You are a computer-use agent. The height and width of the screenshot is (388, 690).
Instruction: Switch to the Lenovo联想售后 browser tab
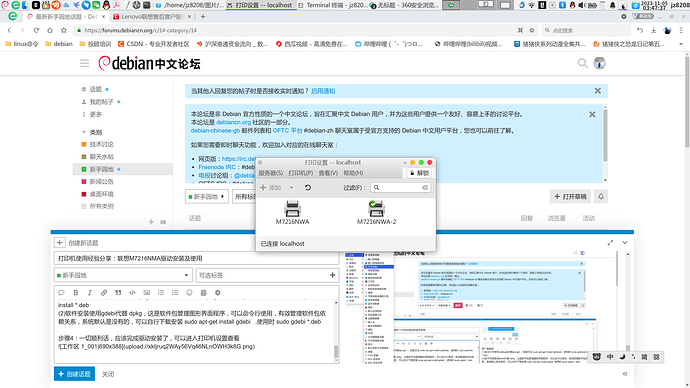(152, 17)
